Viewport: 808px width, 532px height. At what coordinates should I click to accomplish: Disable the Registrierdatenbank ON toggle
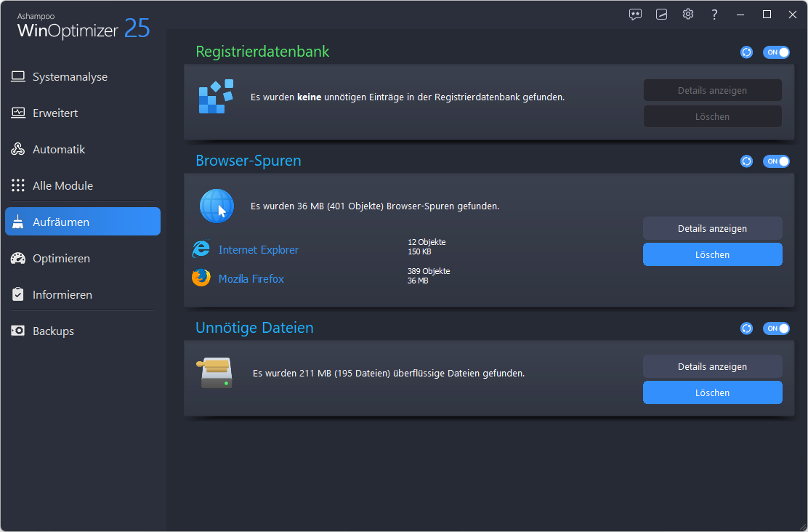(x=776, y=52)
